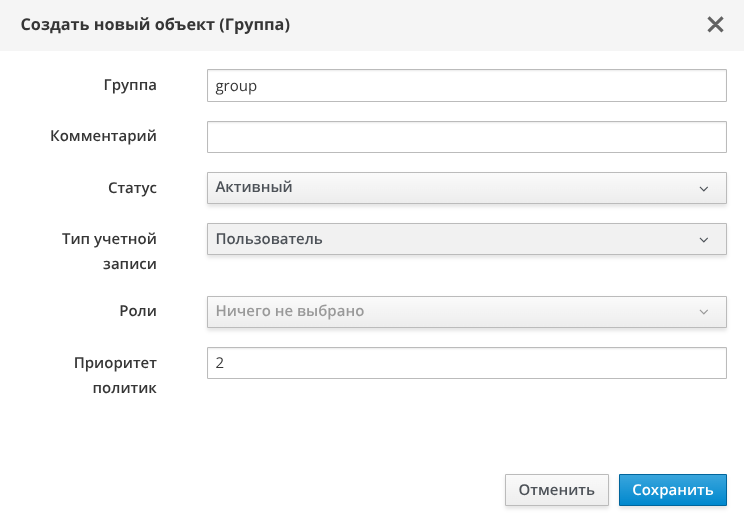The height and width of the screenshot is (525, 744).
Task: Expand the Роли dropdown 'Ничего не выбрано'
Action: tap(466, 311)
